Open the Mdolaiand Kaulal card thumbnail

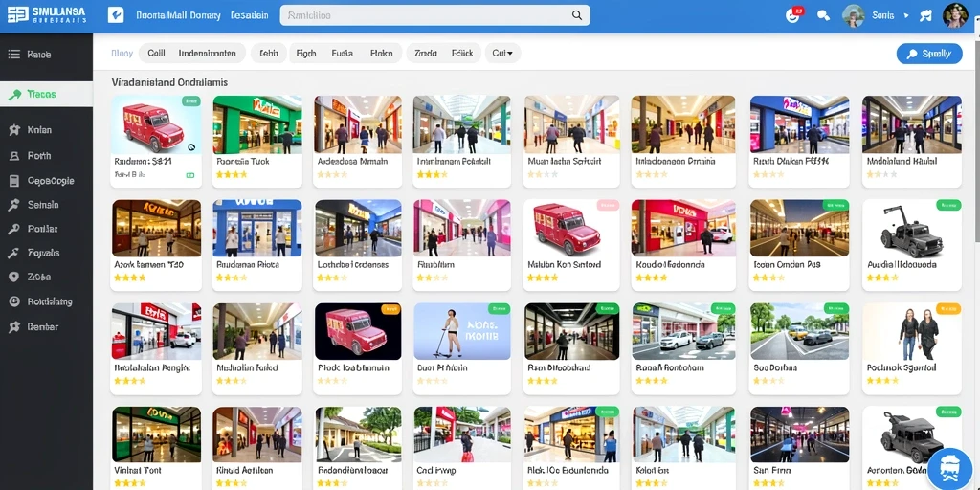[912, 124]
